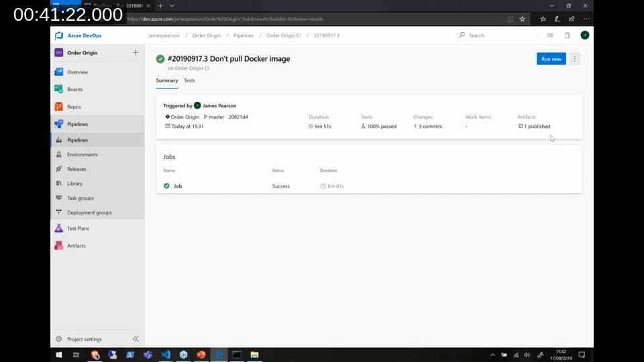This screenshot has height=362, width=644.
Task: Click the 20190917.3 breadcrumb
Action: [327, 36]
